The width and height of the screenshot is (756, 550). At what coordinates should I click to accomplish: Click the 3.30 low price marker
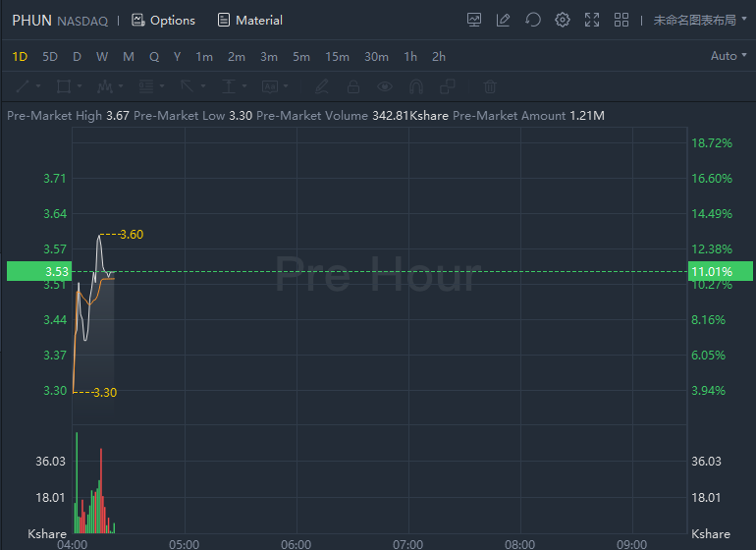[105, 392]
